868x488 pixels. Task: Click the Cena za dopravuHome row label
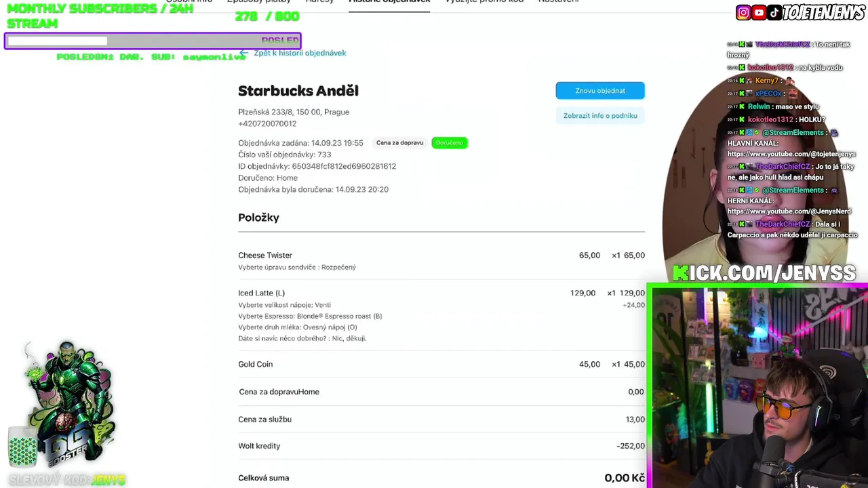(x=279, y=392)
